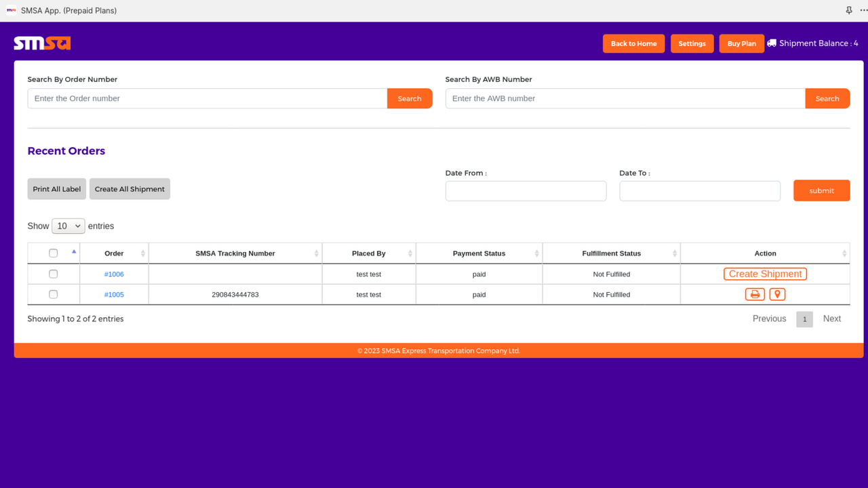868x488 pixels.
Task: Click the Create All Shipment button
Action: click(130, 189)
